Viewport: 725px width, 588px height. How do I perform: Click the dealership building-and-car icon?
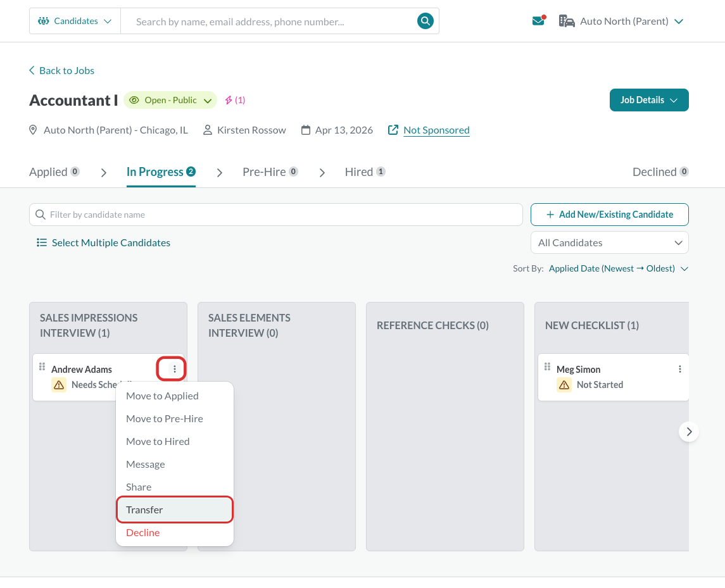567,21
